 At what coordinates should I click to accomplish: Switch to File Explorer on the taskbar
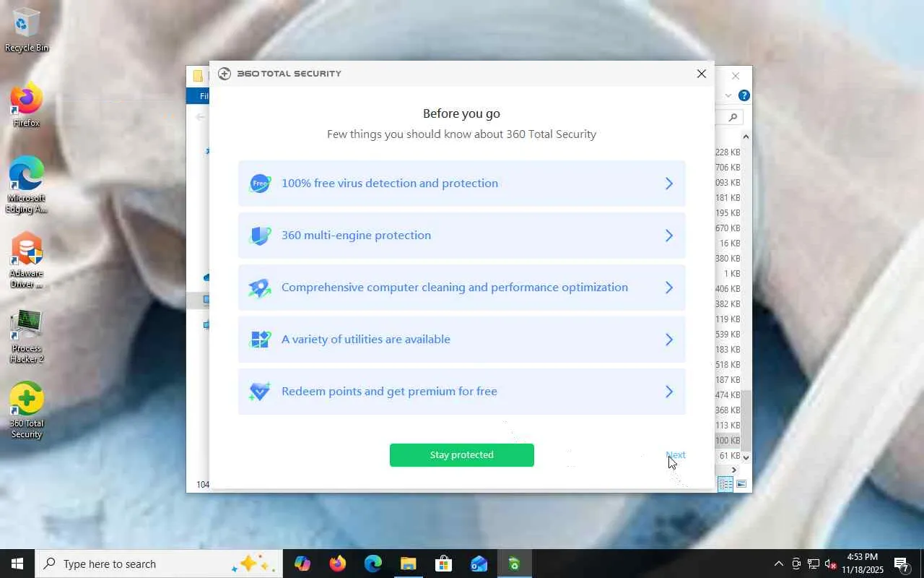[x=409, y=564]
